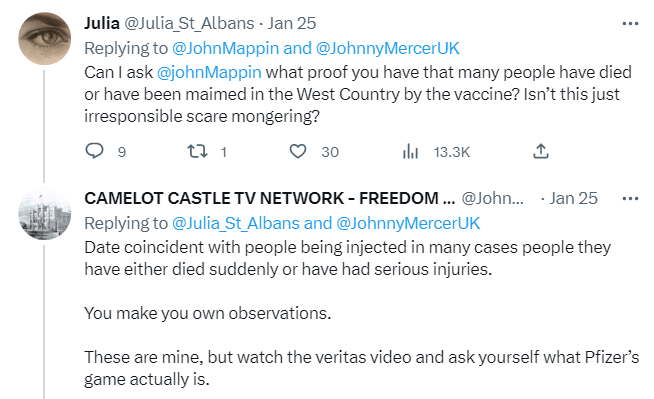Open the more options menu on Camelot Castle tweet

(630, 198)
